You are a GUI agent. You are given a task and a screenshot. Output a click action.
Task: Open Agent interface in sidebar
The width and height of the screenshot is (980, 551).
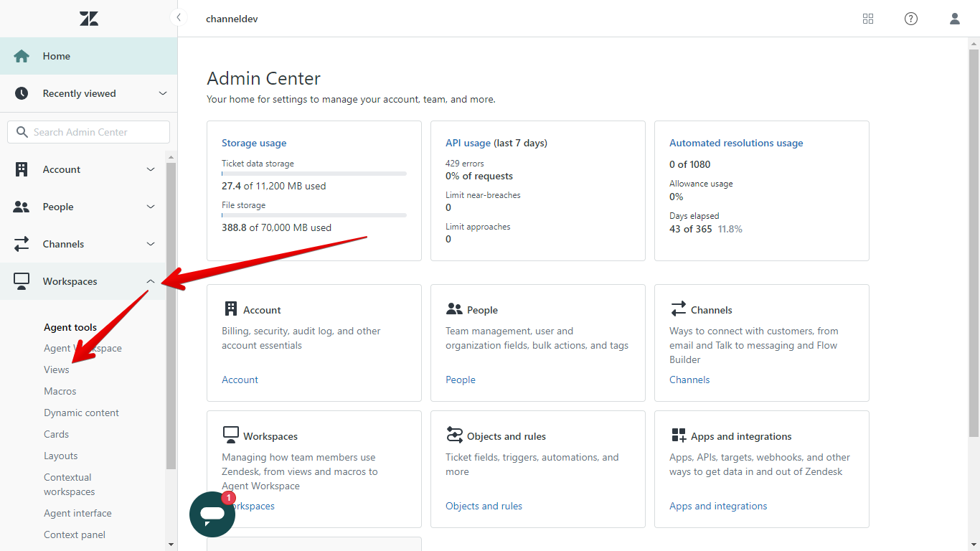tap(78, 513)
